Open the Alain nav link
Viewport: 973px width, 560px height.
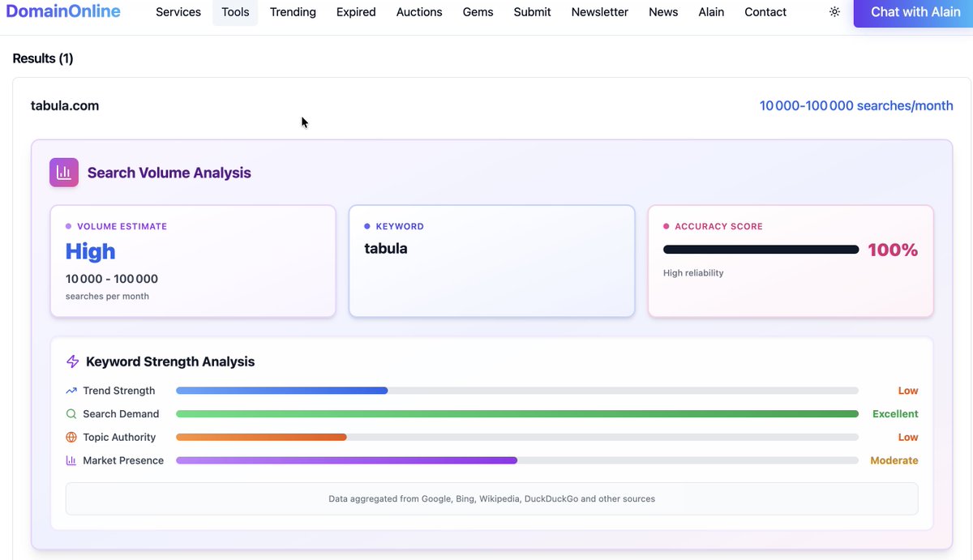coord(711,12)
